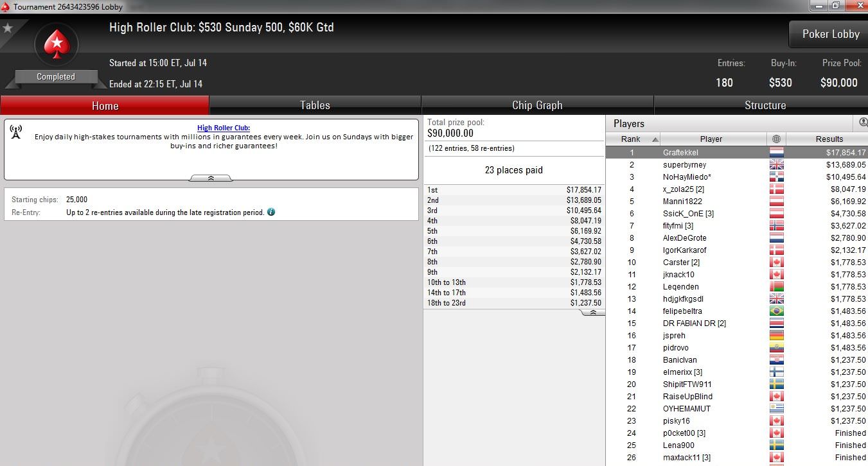Go to the Poker Lobby
Image resolution: width=868 pixels, height=466 pixels.
pyautogui.click(x=830, y=34)
